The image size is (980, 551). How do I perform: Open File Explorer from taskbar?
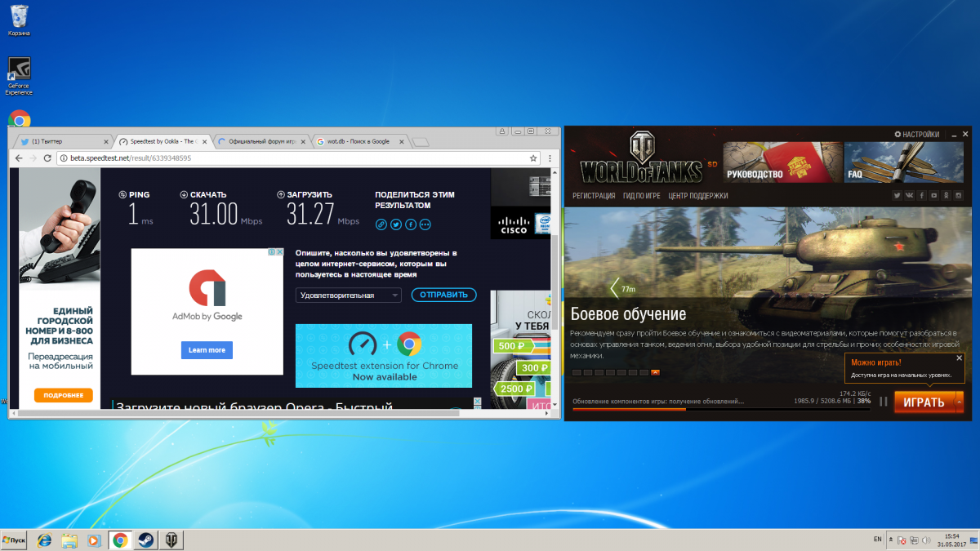[x=69, y=540]
